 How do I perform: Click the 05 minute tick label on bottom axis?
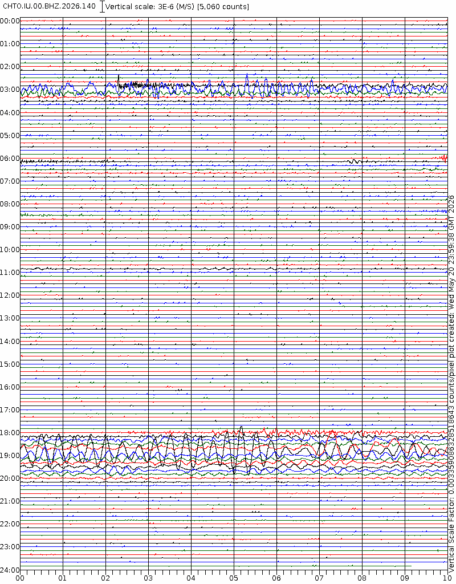pos(234,579)
